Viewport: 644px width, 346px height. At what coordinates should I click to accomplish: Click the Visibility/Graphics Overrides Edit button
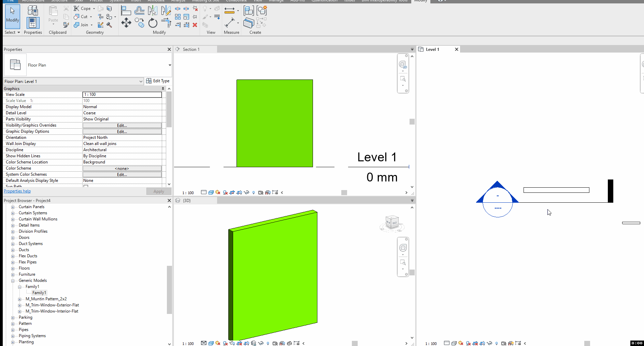click(122, 125)
